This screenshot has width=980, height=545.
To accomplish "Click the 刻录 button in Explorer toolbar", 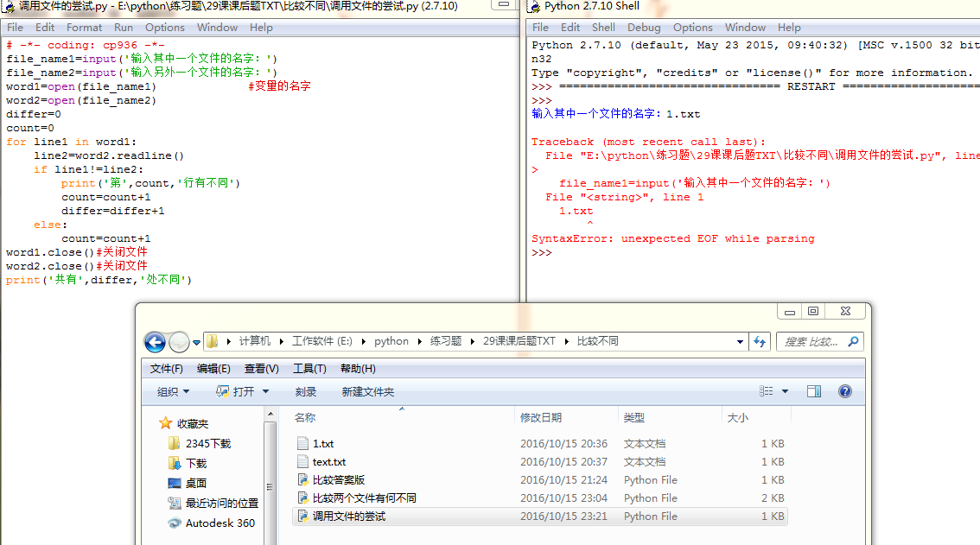I will click(x=306, y=391).
